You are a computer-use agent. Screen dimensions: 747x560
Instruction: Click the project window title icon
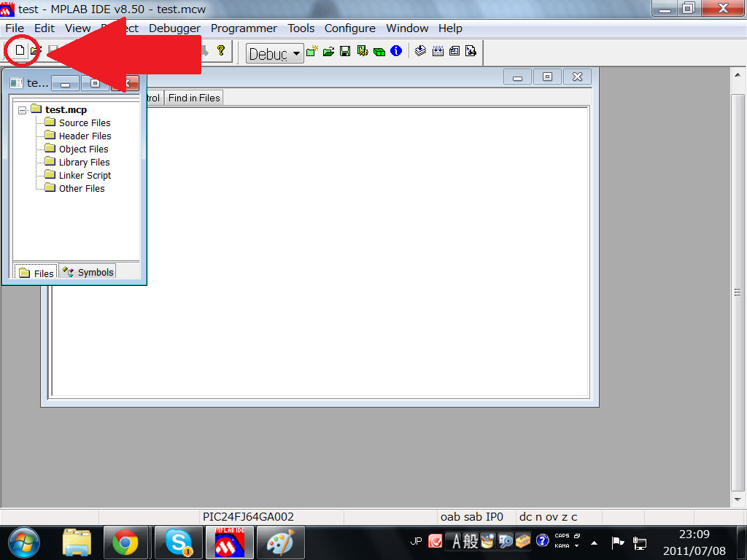pyautogui.click(x=16, y=83)
